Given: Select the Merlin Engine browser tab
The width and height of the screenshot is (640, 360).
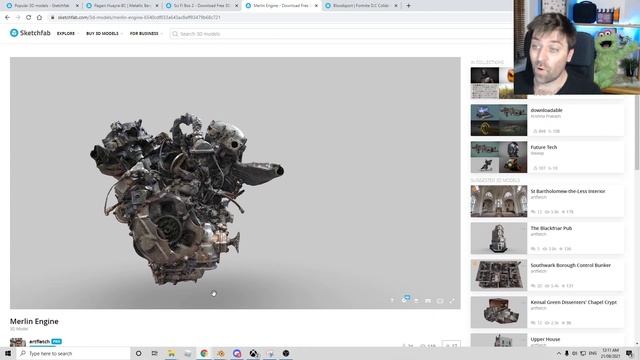Looking at the screenshot, I should [x=281, y=6].
